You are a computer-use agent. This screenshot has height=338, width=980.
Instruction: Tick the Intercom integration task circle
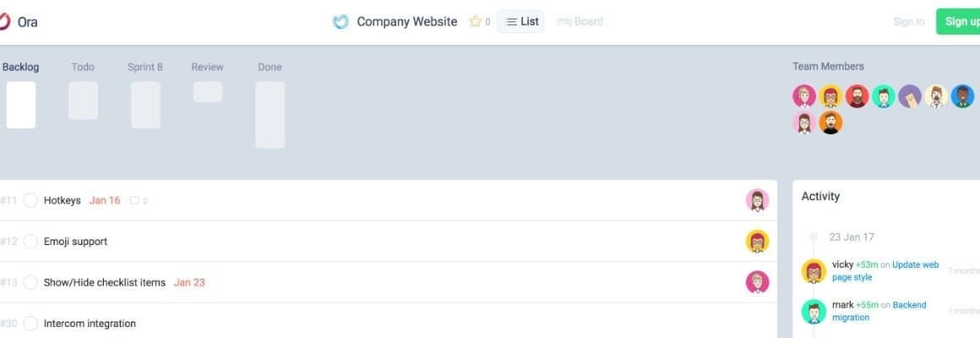(x=30, y=324)
